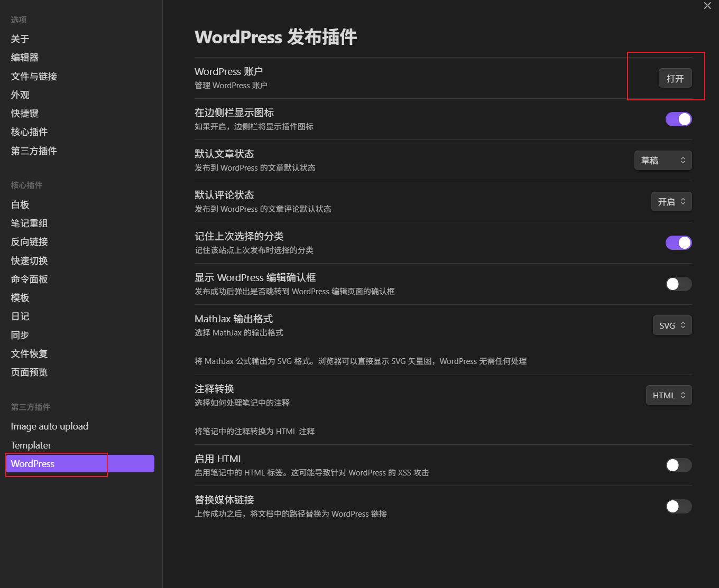Select 模板 core plugin settings
The height and width of the screenshot is (588, 719).
(x=80, y=298)
